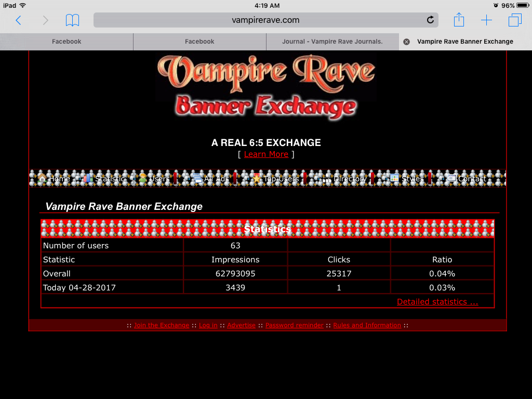Open the Styles navigation item

(407, 179)
